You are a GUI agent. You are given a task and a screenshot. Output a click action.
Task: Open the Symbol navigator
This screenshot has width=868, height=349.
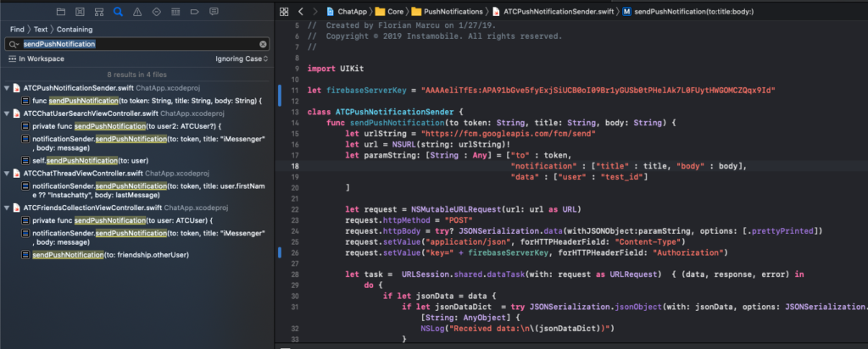pos(98,12)
